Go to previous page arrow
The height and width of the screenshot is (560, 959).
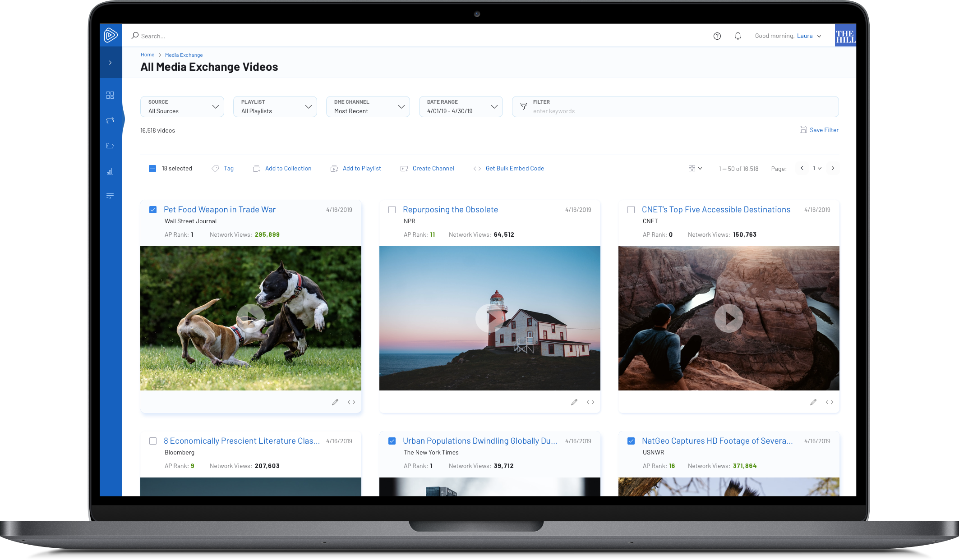pyautogui.click(x=802, y=168)
